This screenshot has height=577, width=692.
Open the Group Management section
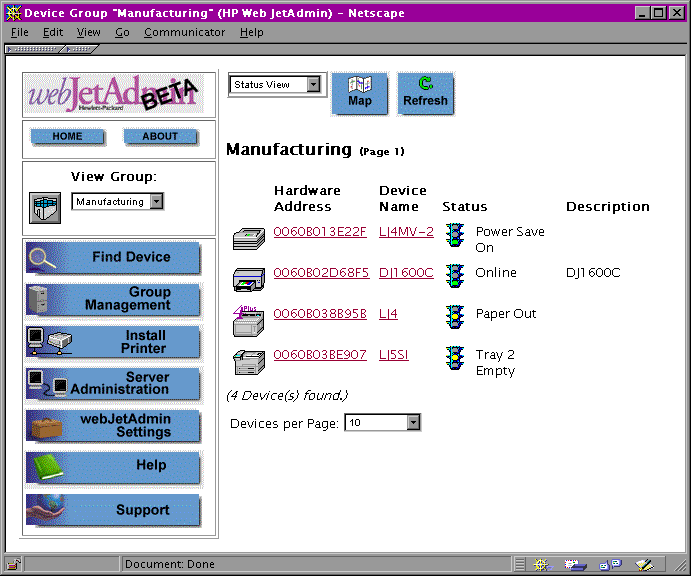pyautogui.click(x=113, y=299)
